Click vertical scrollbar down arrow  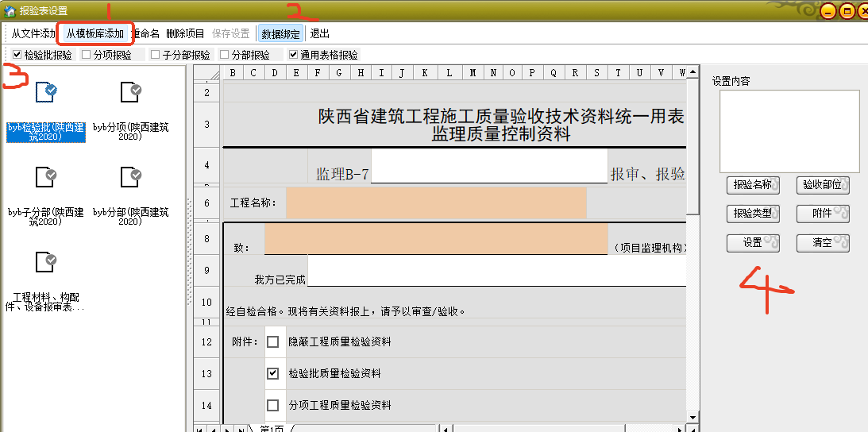(692, 417)
